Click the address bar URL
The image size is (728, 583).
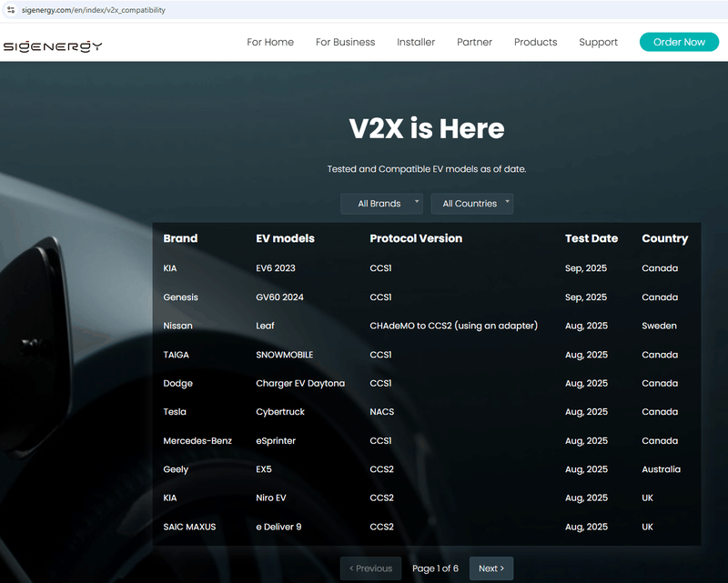tap(94, 10)
